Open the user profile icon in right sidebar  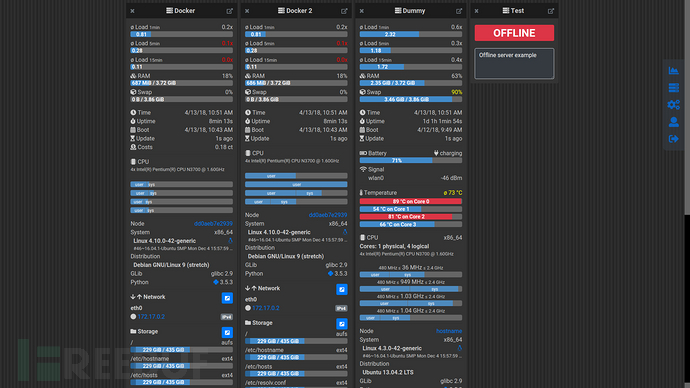click(673, 122)
